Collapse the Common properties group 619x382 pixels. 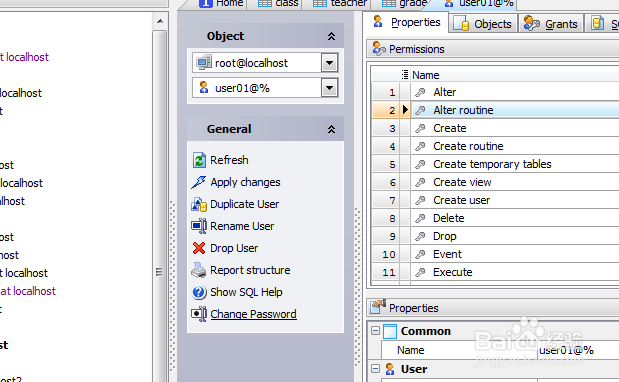click(x=375, y=331)
